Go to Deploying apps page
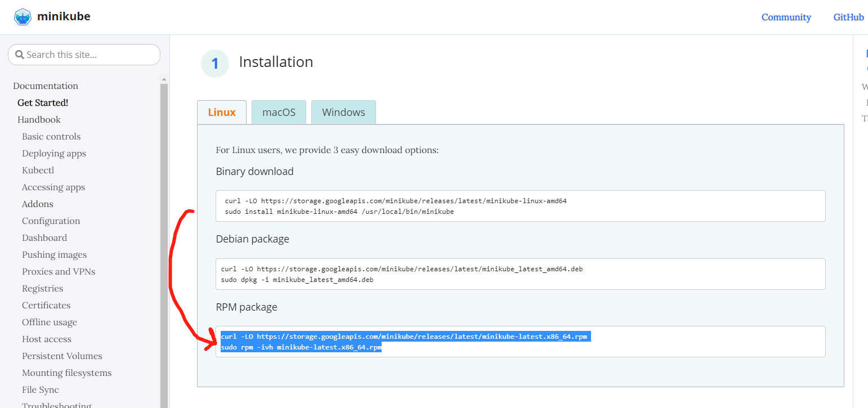The image size is (868, 408). coord(54,153)
